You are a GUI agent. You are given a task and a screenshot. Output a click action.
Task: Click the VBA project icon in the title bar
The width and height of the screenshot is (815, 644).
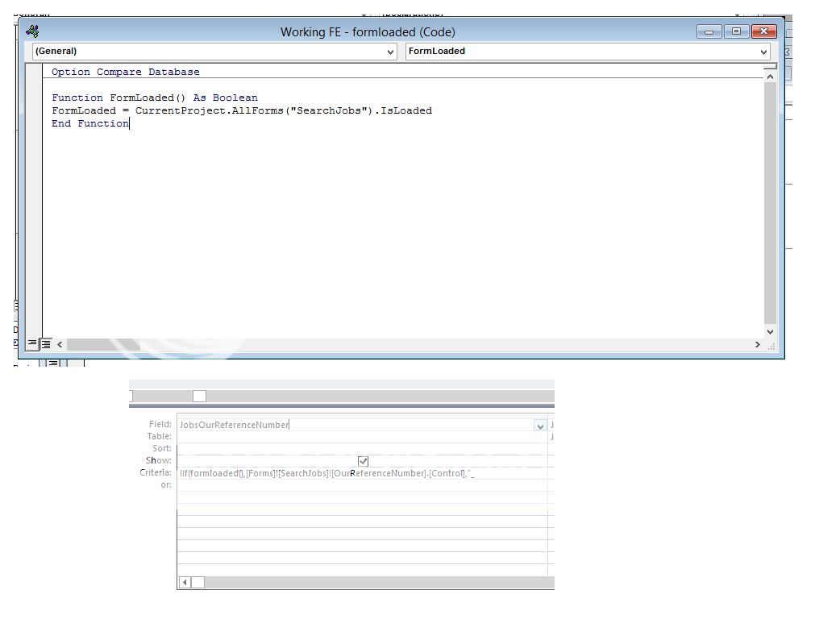[31, 31]
